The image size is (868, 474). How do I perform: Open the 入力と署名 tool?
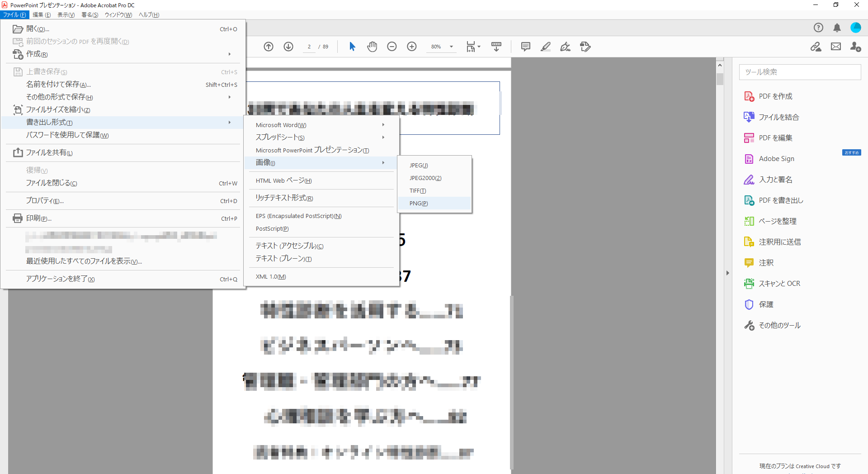768,180
